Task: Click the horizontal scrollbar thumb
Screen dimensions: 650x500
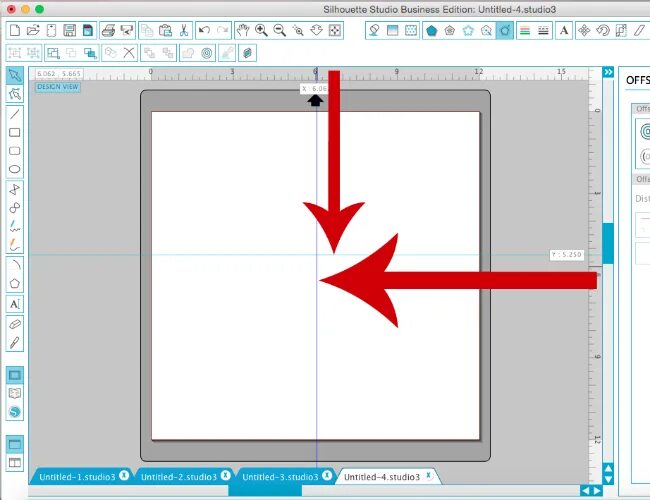Action: 265,491
